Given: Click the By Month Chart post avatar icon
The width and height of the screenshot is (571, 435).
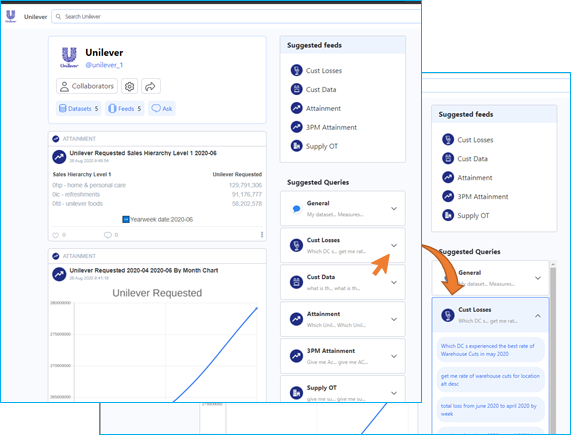Looking at the screenshot, I should coord(59,274).
